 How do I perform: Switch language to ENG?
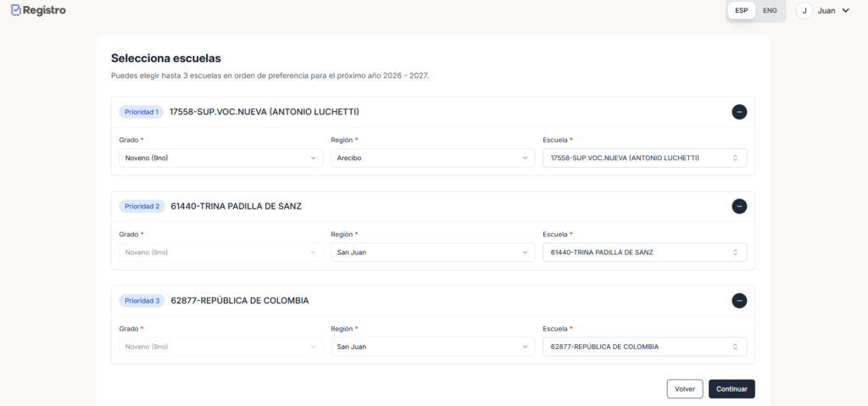pos(770,10)
